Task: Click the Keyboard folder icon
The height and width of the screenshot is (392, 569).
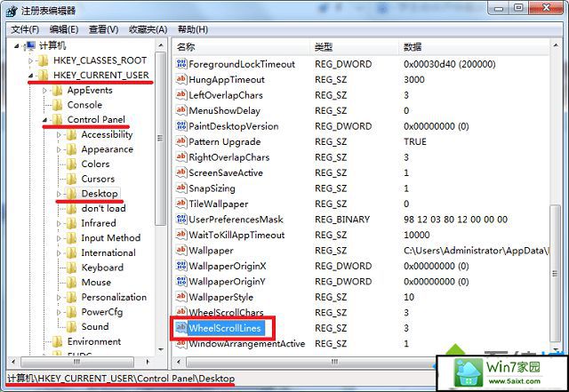Action: pos(71,268)
